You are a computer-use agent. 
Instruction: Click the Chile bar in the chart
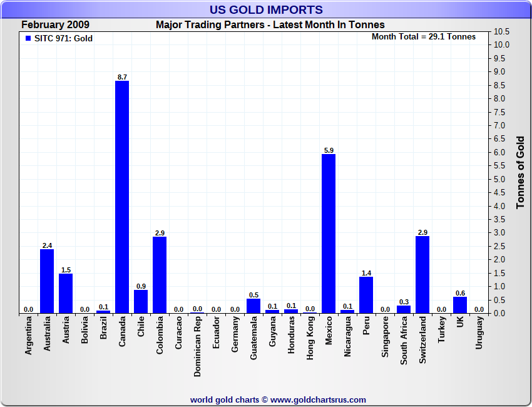point(141,301)
